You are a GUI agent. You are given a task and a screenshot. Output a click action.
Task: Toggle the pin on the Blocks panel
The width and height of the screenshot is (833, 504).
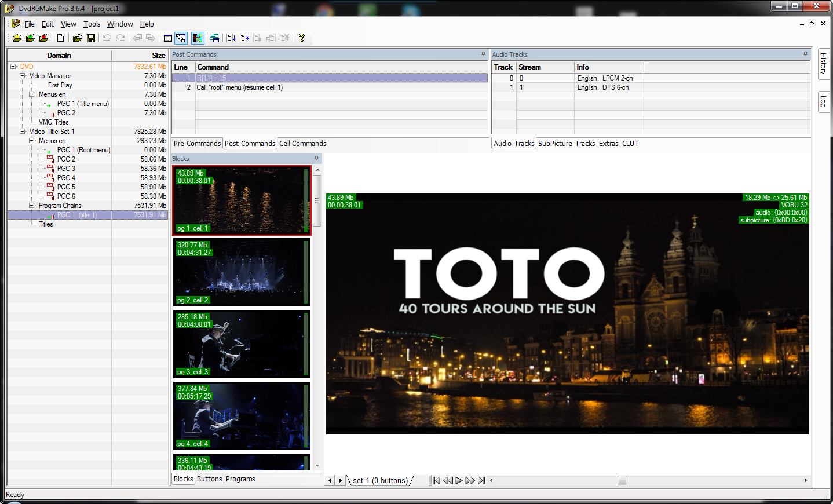point(316,158)
